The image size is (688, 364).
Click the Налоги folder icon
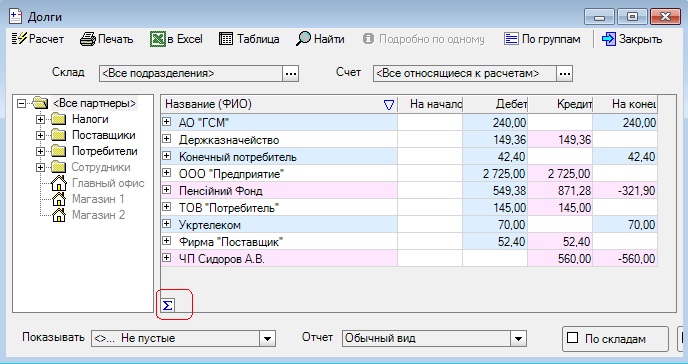pos(58,119)
